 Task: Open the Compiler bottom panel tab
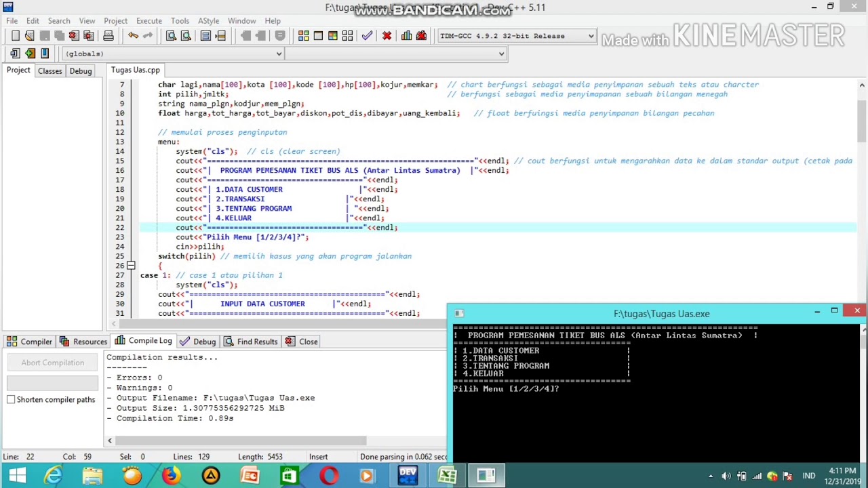coord(29,342)
